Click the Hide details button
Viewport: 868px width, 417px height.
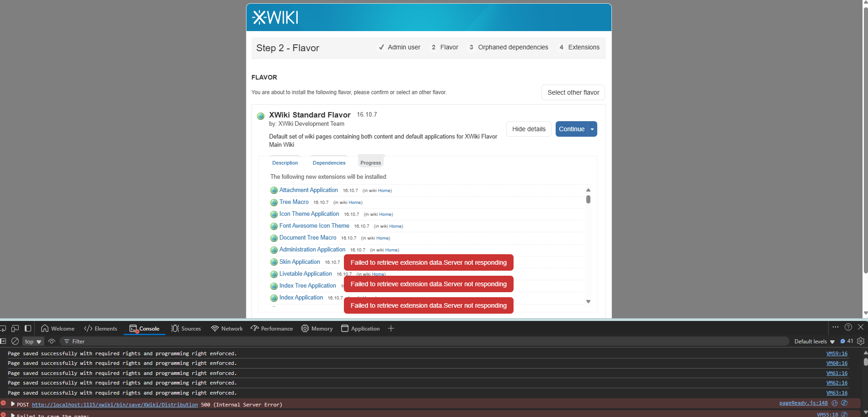[529, 129]
